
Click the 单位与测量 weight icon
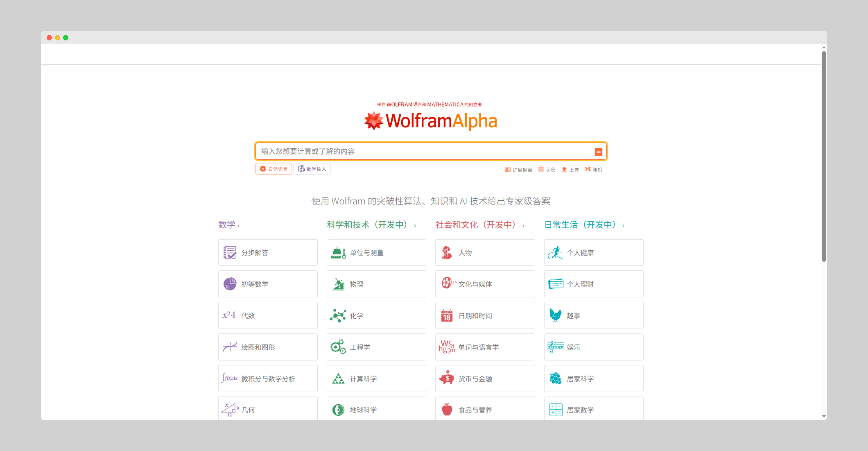338,253
